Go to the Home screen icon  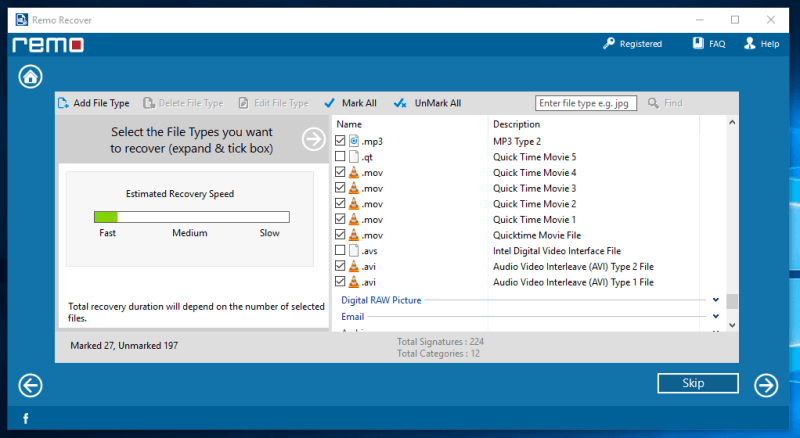31,77
